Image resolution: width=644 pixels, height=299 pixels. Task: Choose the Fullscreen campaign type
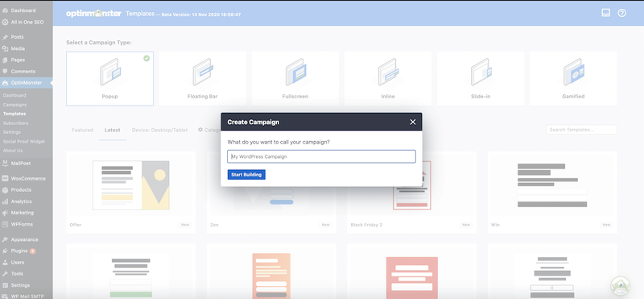[x=295, y=78]
